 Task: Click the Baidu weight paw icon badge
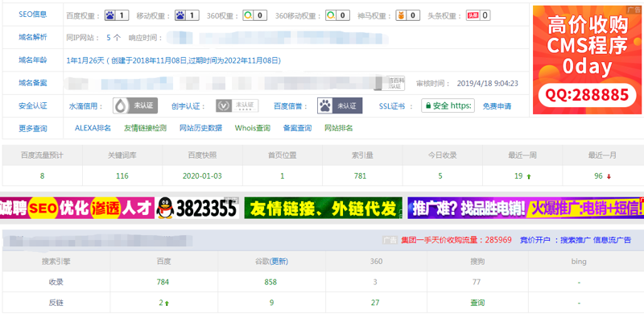[x=117, y=15]
